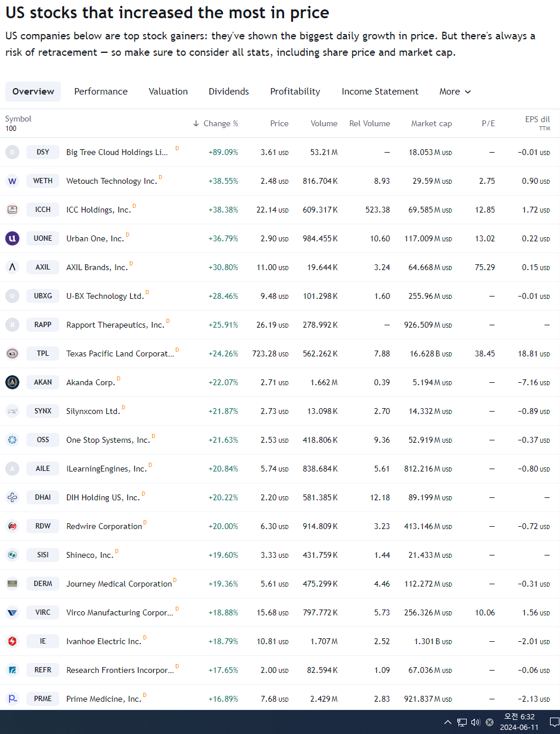This screenshot has height=734, width=560.
Task: Open the Akanda Corp. link
Action: [90, 382]
